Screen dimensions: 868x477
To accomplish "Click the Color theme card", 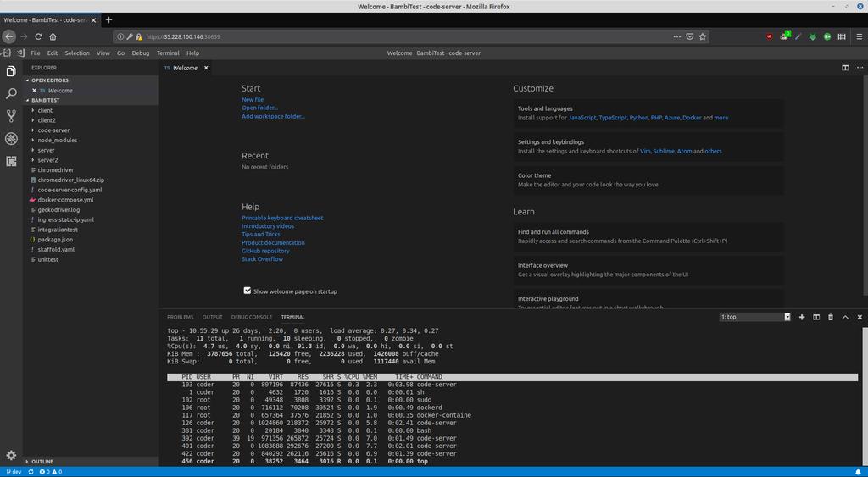I will (648, 180).
